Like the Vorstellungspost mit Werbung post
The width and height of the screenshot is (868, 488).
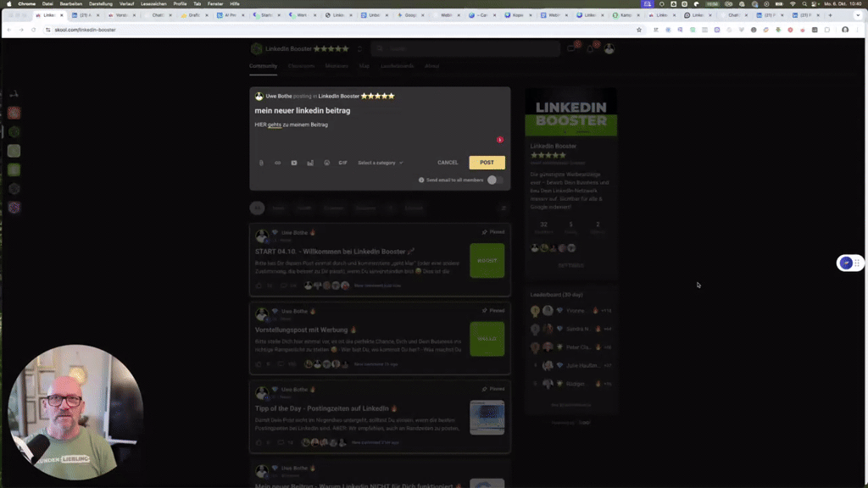point(259,364)
